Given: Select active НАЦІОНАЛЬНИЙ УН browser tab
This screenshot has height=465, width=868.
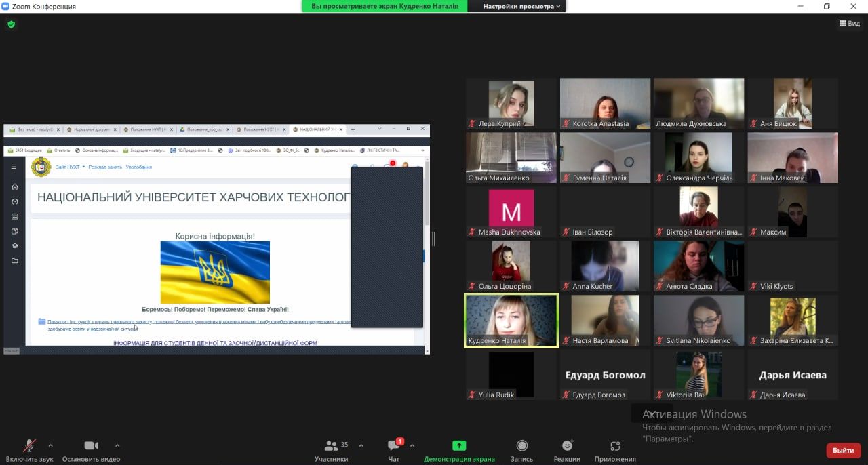Looking at the screenshot, I should click(x=317, y=129).
